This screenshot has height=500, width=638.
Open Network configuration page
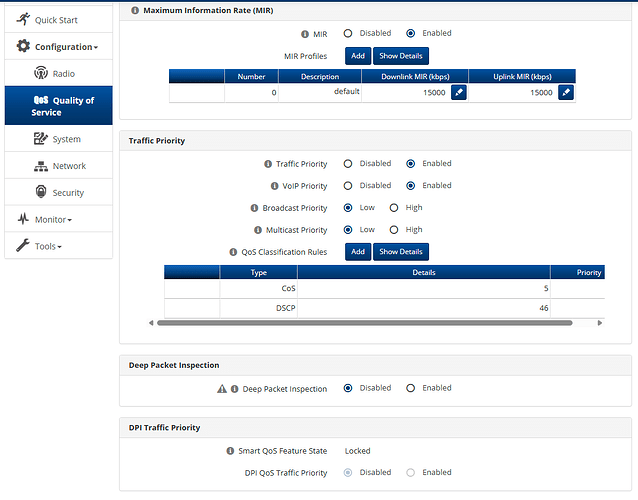click(x=59, y=166)
